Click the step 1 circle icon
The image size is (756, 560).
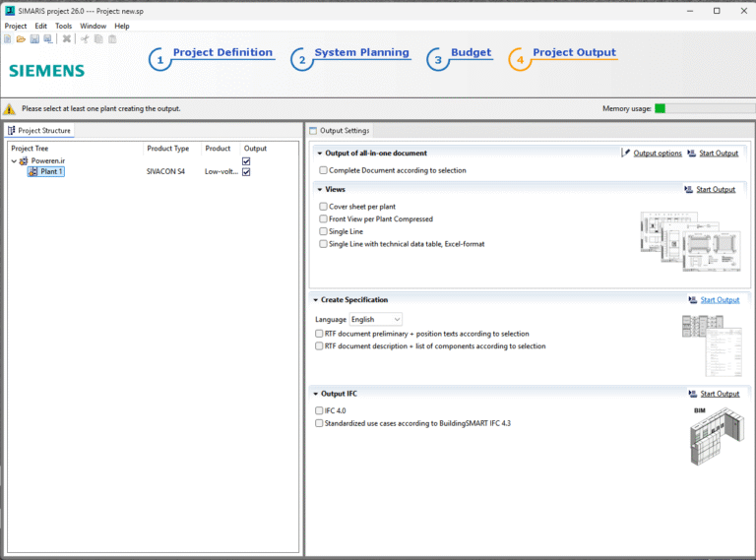(x=160, y=60)
